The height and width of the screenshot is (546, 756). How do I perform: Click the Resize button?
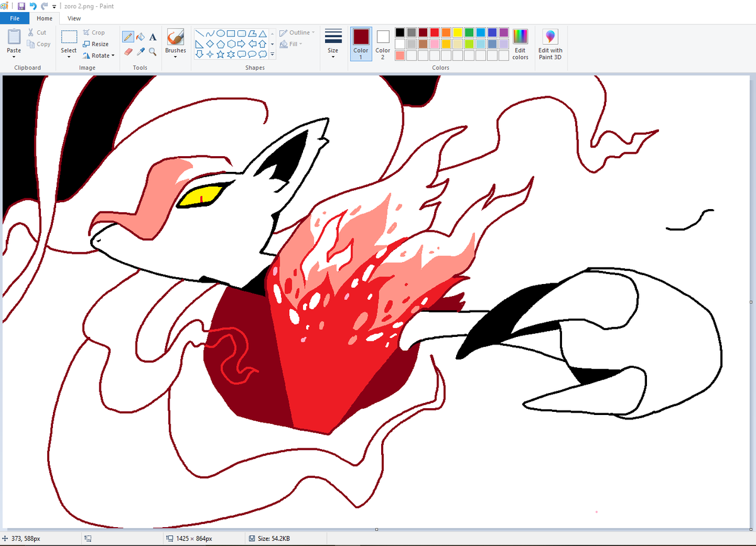point(96,44)
